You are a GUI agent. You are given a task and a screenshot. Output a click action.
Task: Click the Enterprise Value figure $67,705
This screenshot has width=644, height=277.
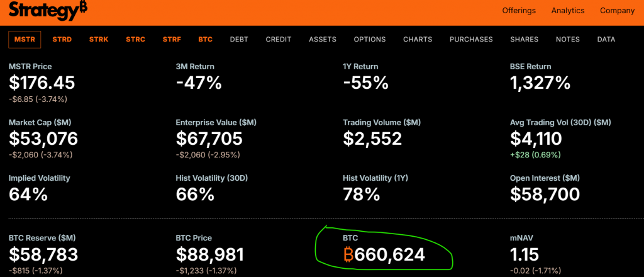(x=209, y=139)
